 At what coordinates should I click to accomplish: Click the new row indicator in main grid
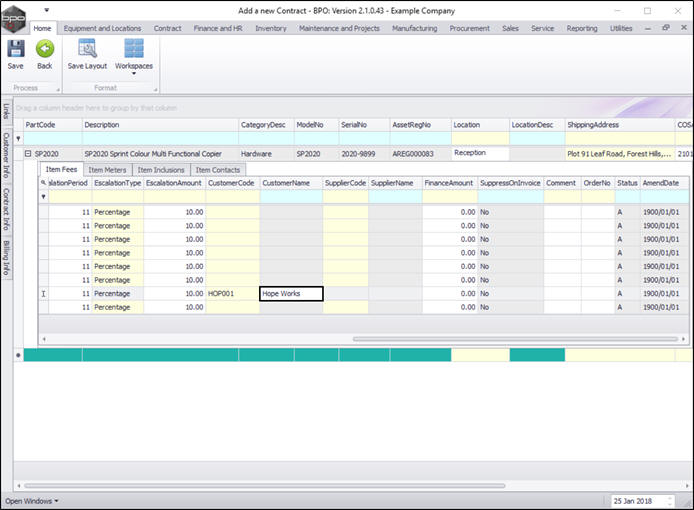[18, 355]
